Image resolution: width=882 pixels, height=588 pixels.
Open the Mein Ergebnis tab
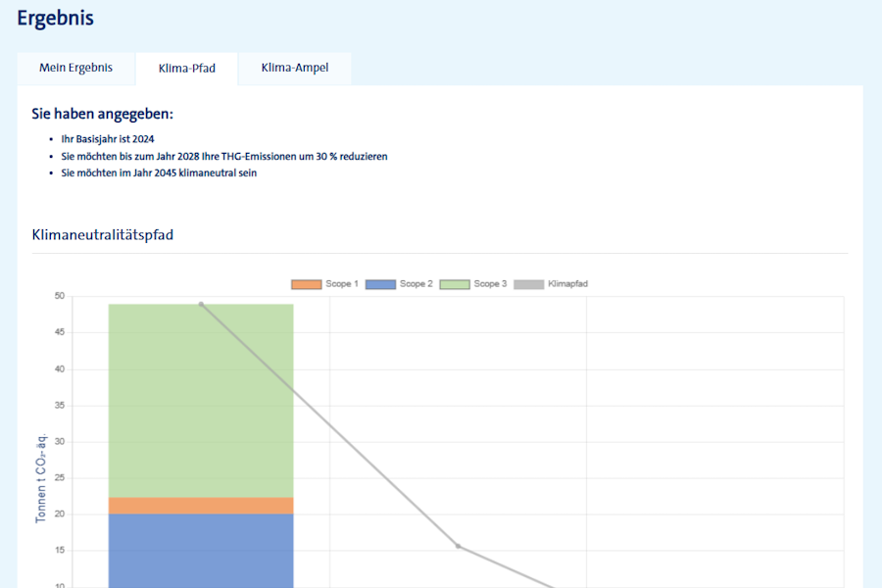tap(75, 68)
